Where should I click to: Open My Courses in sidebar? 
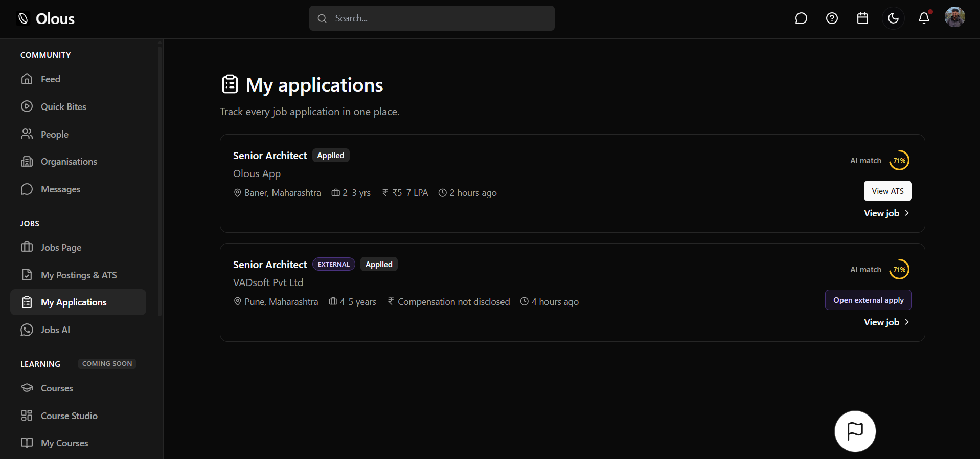[78, 443]
